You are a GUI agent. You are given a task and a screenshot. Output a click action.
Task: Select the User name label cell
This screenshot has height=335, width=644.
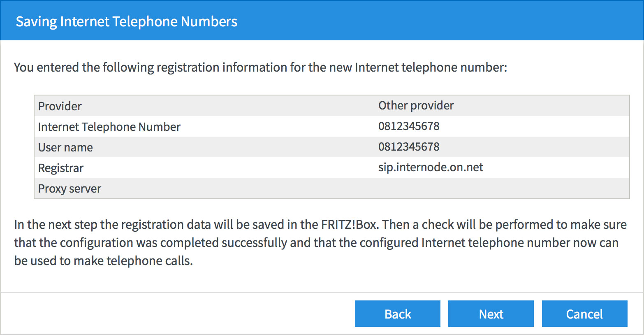[x=65, y=147]
